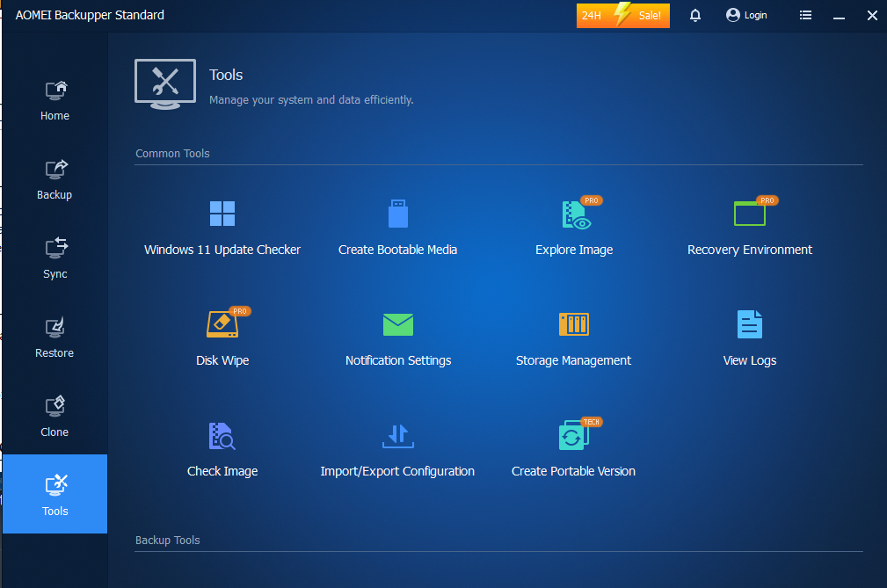
Task: Click the Explore Image label
Action: (574, 250)
